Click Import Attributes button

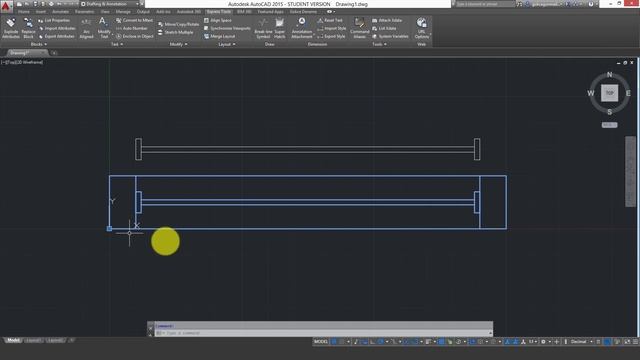pyautogui.click(x=57, y=28)
